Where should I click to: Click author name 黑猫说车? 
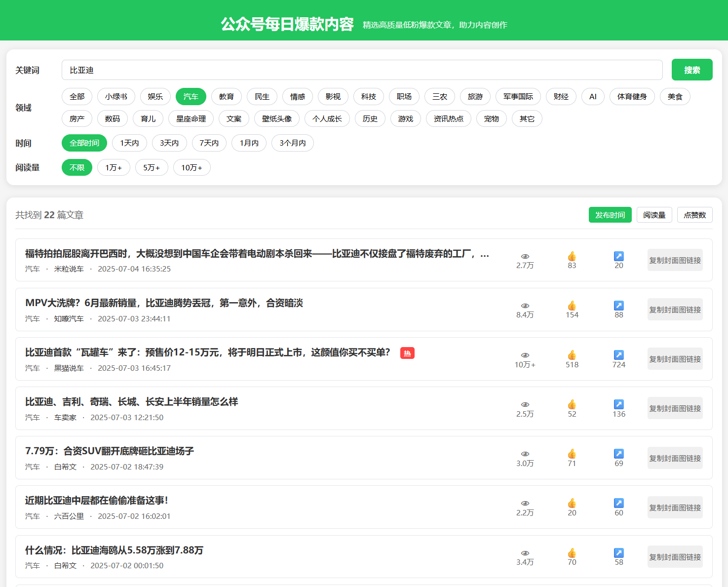pyautogui.click(x=69, y=368)
